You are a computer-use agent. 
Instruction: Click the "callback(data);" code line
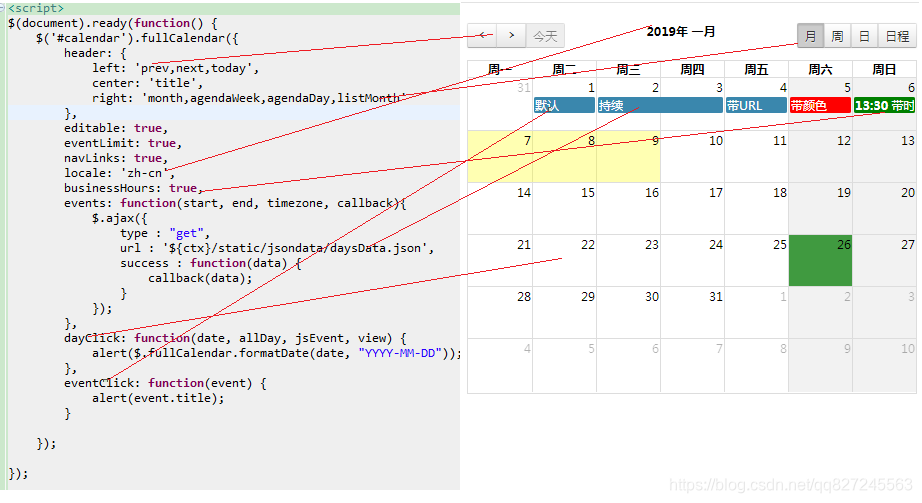200,278
